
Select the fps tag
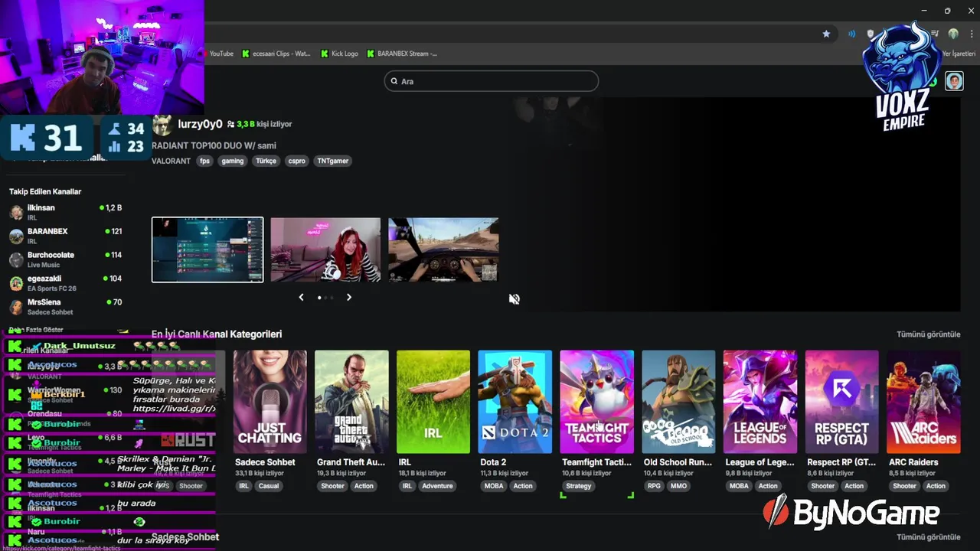coord(204,161)
